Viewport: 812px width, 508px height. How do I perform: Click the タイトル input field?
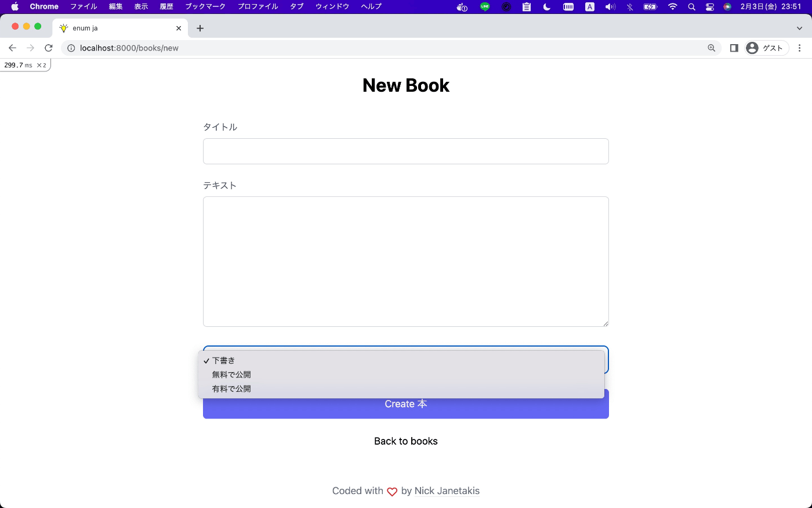pyautogui.click(x=406, y=151)
